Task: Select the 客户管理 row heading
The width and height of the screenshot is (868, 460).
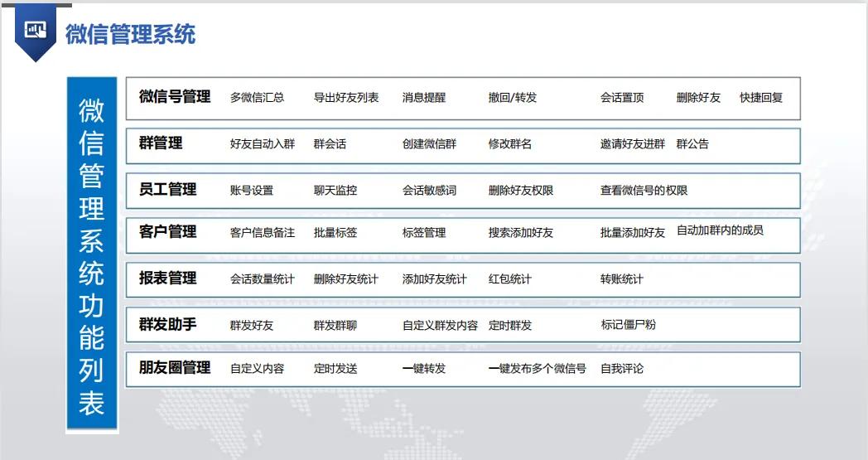Action: click(x=167, y=232)
